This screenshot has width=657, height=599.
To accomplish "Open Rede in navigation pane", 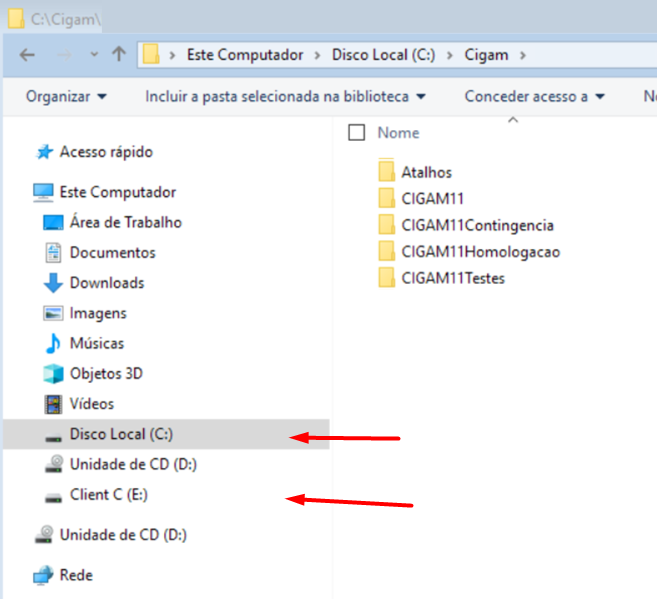I will [76, 575].
